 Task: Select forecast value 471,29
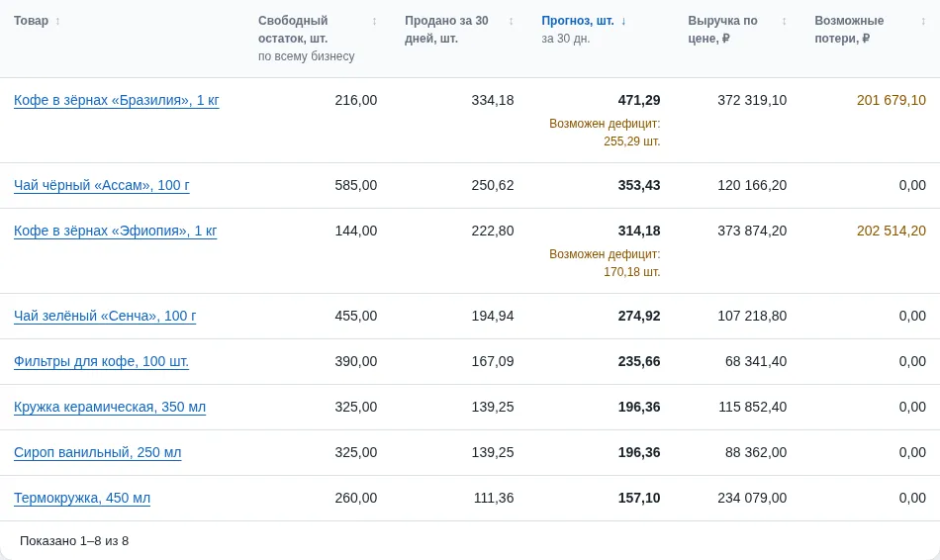pyautogui.click(x=639, y=100)
